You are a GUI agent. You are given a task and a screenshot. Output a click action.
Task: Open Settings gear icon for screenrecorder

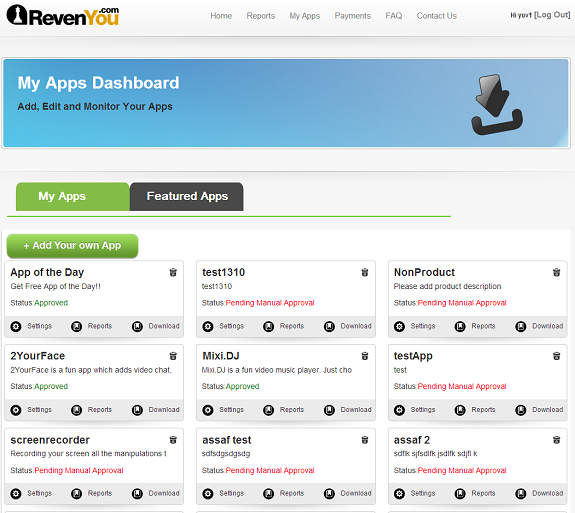(16, 494)
